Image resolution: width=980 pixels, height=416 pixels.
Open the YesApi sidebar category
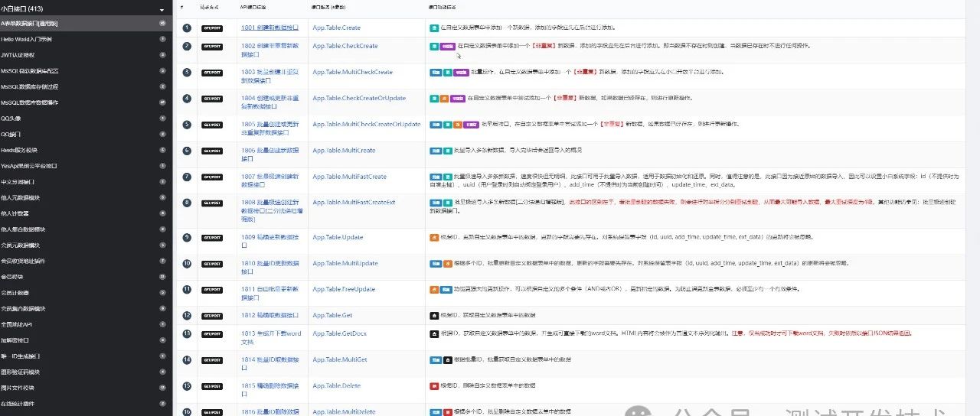(x=29, y=165)
